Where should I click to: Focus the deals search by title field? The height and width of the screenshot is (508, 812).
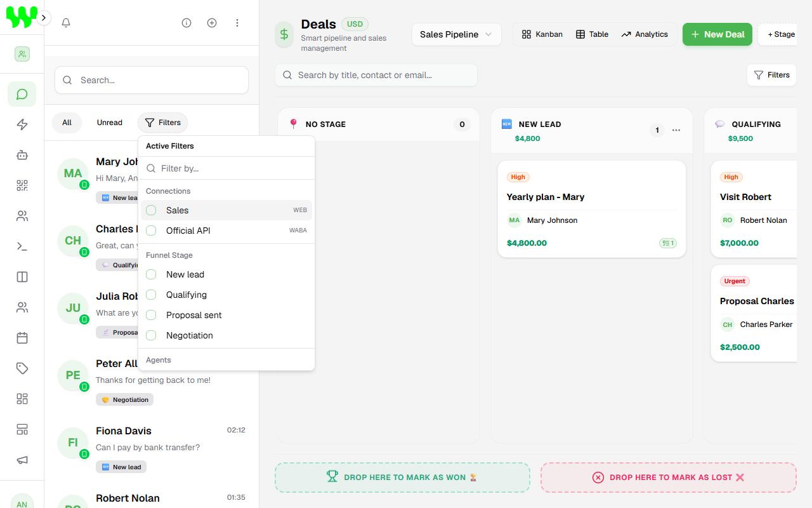[376, 75]
